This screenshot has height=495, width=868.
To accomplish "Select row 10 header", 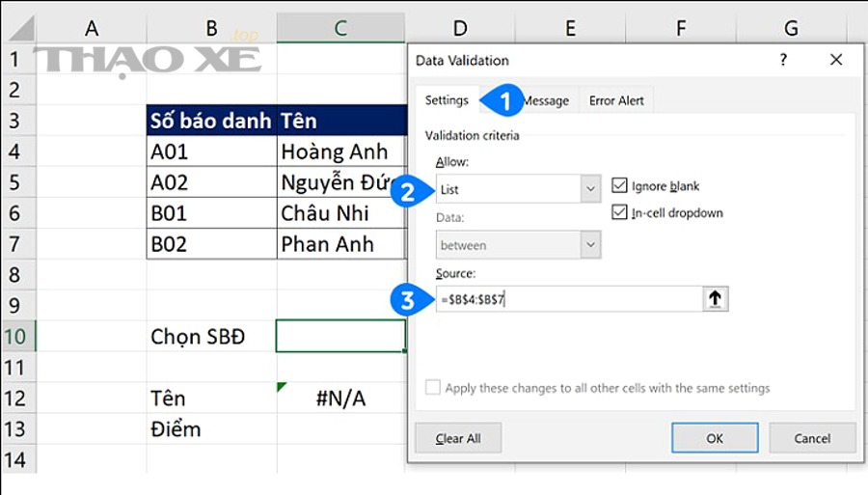I will coord(18,336).
